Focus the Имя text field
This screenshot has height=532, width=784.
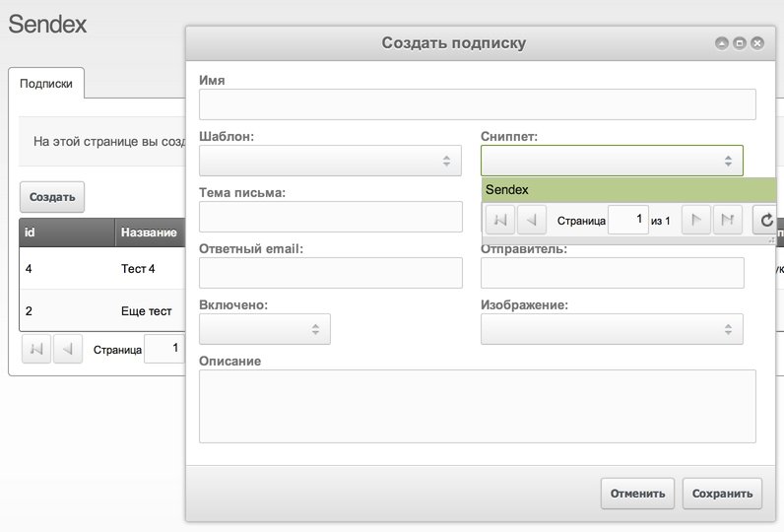477,104
